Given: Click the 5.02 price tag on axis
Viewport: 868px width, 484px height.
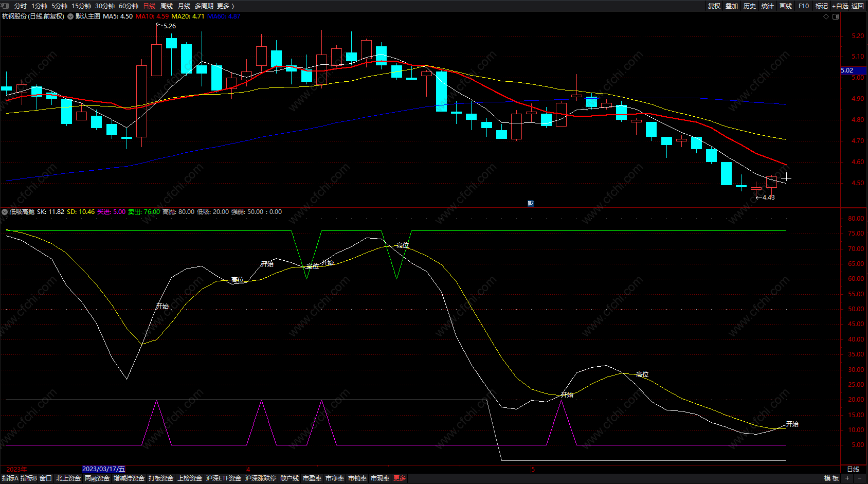Looking at the screenshot, I should [854, 70].
